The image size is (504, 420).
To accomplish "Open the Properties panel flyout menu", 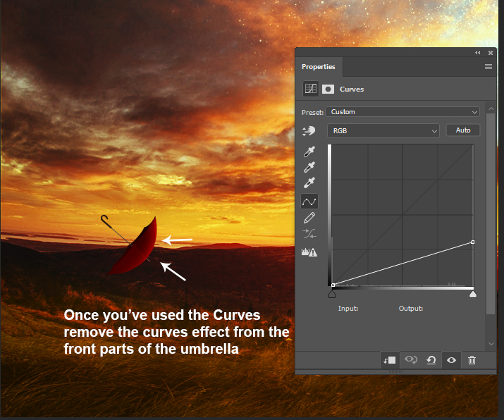I will click(x=488, y=67).
